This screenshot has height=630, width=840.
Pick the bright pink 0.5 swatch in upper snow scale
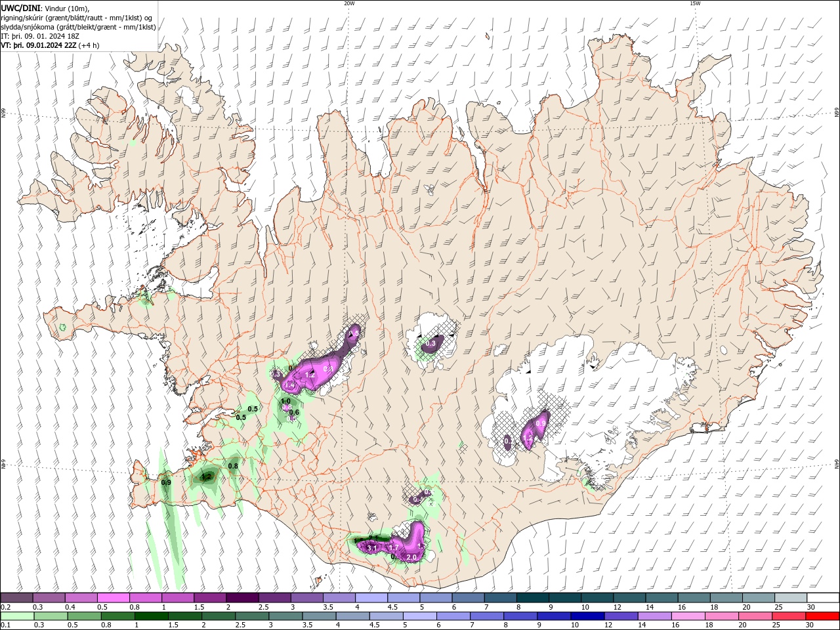[113, 598]
